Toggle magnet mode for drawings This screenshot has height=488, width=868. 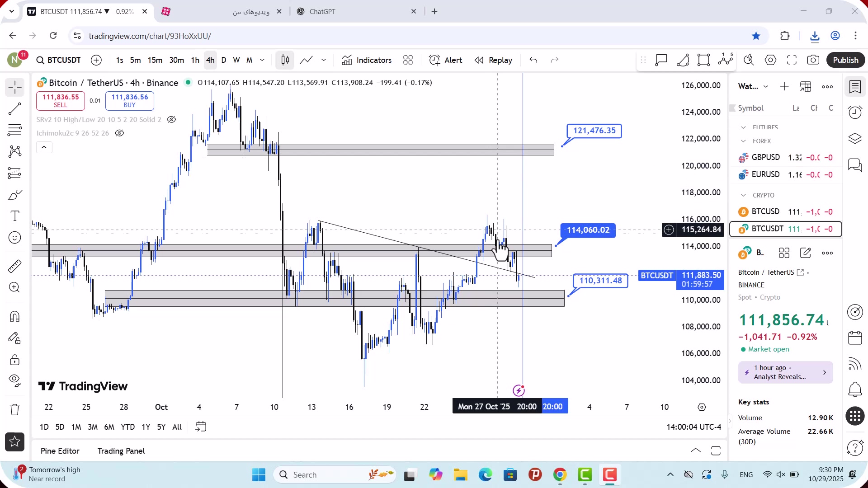pos(14,316)
